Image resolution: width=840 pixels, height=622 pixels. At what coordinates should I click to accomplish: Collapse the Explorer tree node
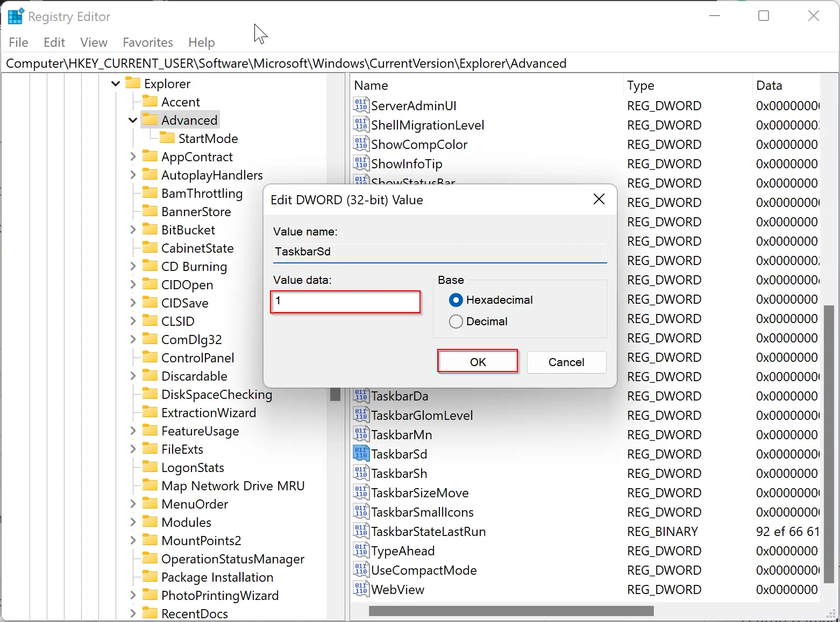[x=116, y=84]
